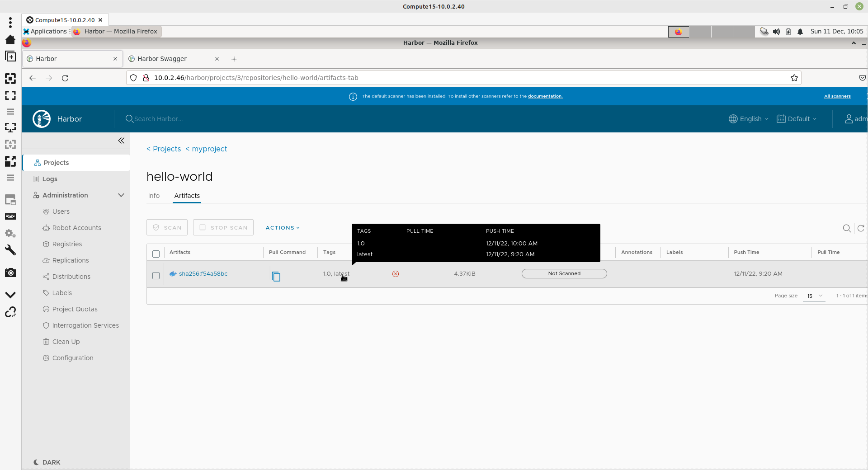This screenshot has width=868, height=470.
Task: Copy the pull command icon
Action: [x=276, y=276]
